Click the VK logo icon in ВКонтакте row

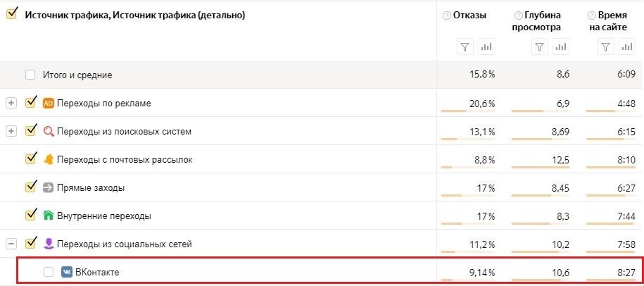67,272
